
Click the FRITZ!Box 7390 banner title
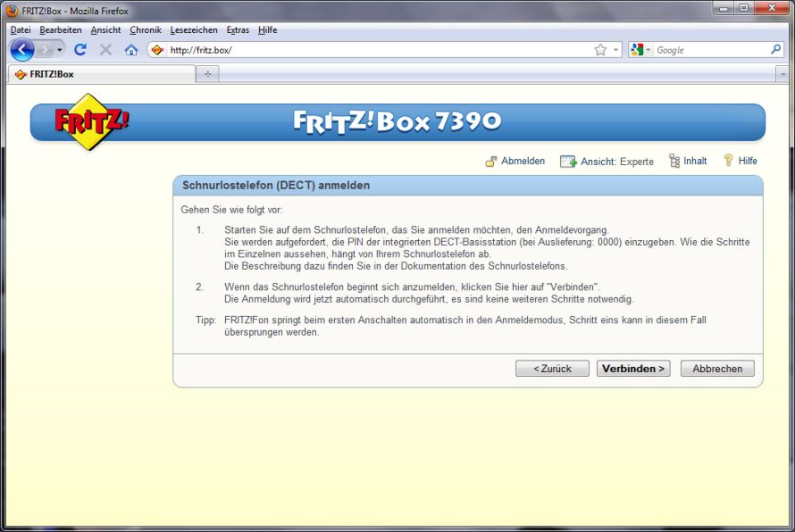tap(397, 121)
